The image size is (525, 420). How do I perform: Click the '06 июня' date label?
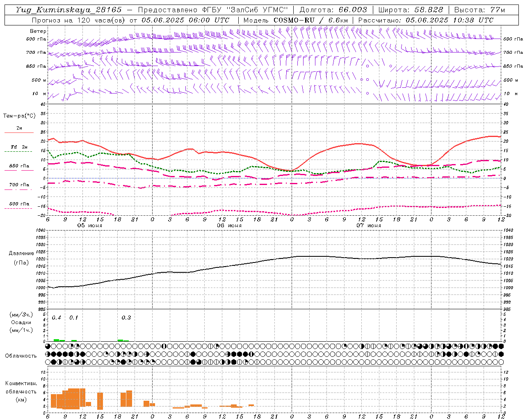[x=229, y=226]
